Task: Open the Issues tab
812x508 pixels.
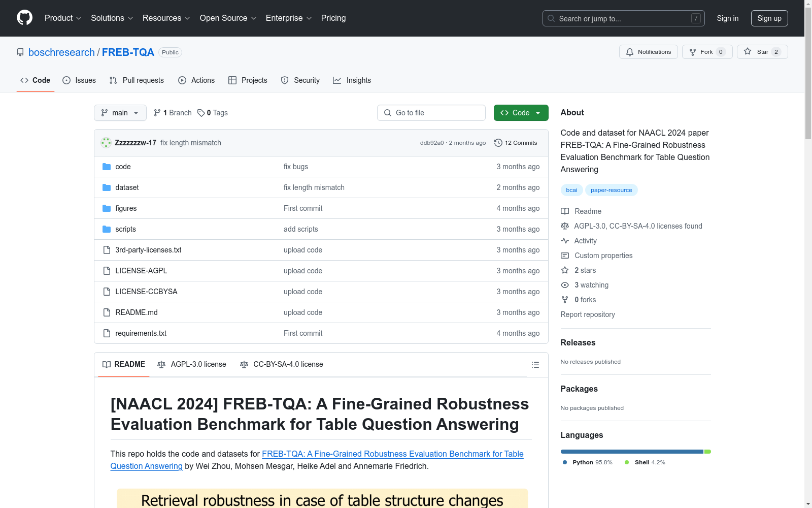Action: pyautogui.click(x=79, y=80)
